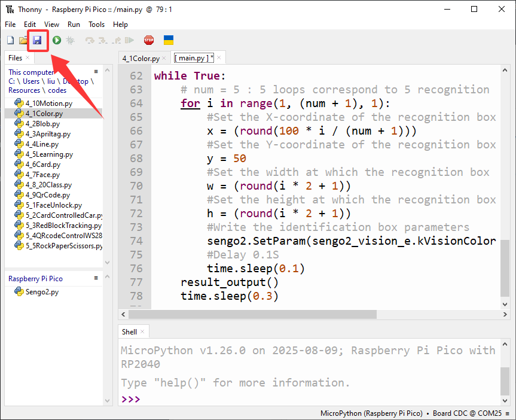Close the Files panel tab
Screen dimensions: 516x420
(x=28, y=57)
